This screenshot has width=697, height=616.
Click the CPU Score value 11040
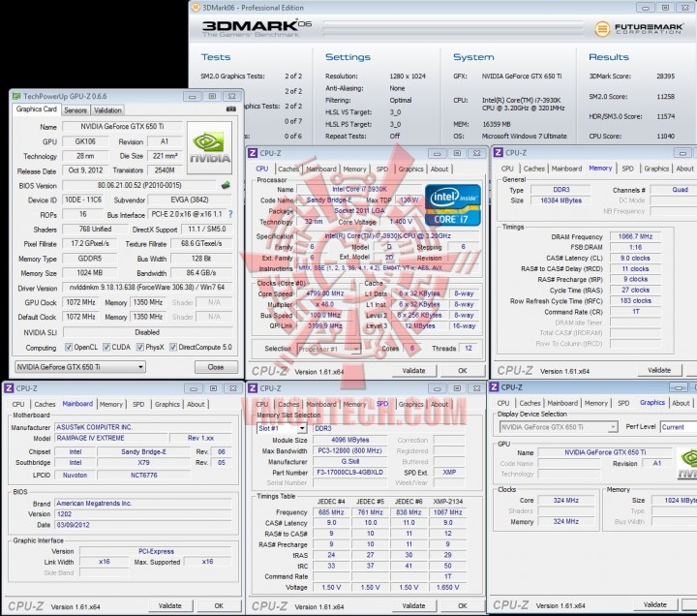click(x=665, y=137)
